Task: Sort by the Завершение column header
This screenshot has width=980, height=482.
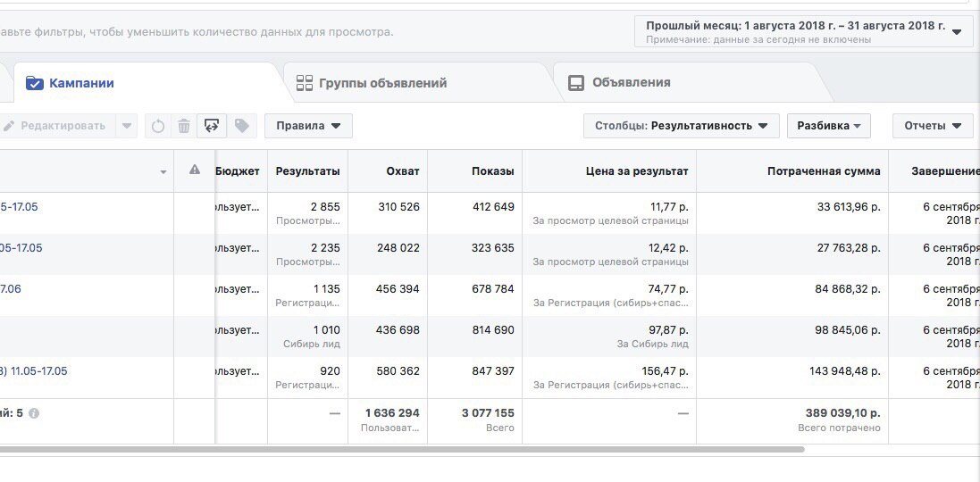Action: click(x=945, y=171)
